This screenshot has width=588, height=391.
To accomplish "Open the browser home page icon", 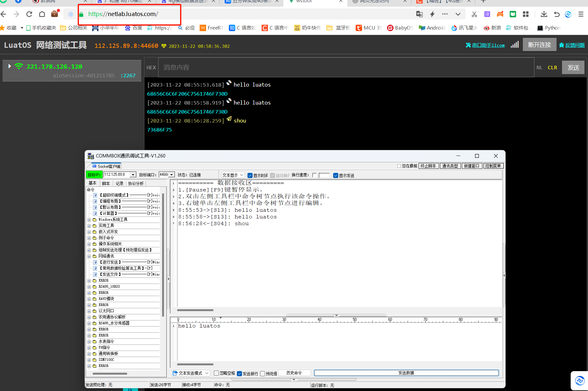I will [x=42, y=14].
